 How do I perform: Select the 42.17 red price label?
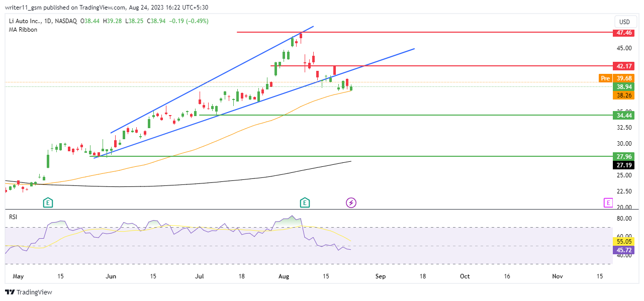point(623,66)
